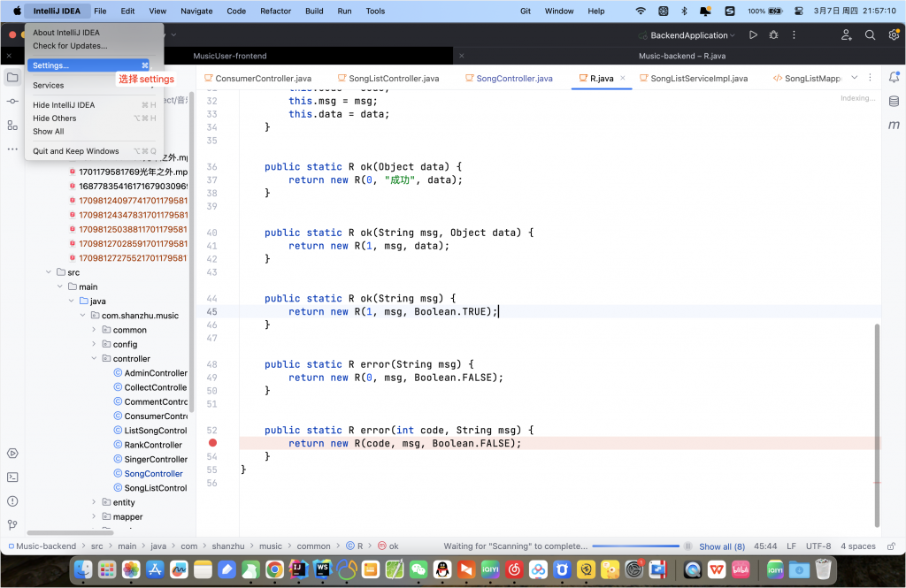Open the Terminal tool window
This screenshot has height=588, width=906.
[x=12, y=477]
